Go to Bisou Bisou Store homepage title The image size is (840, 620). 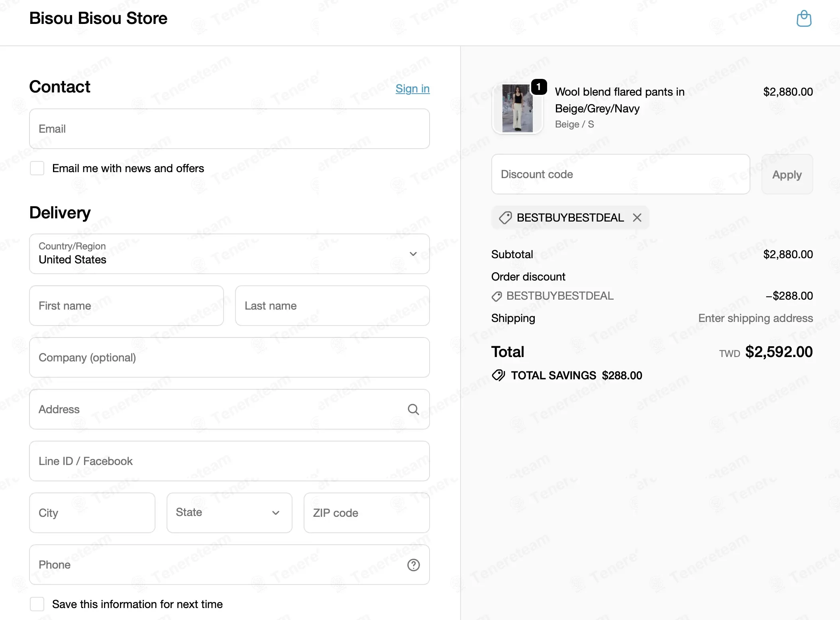tap(98, 18)
